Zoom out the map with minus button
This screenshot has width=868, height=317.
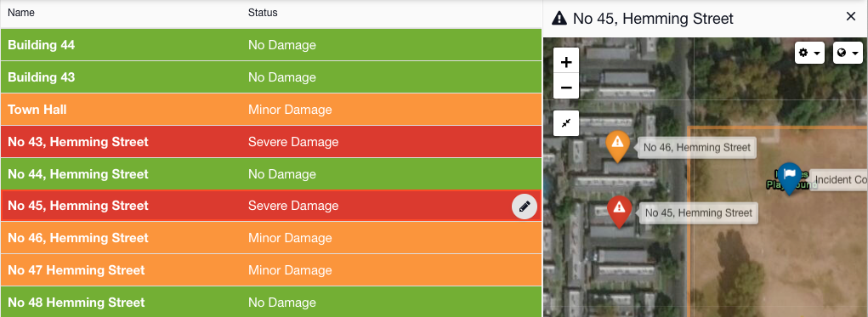coord(565,87)
